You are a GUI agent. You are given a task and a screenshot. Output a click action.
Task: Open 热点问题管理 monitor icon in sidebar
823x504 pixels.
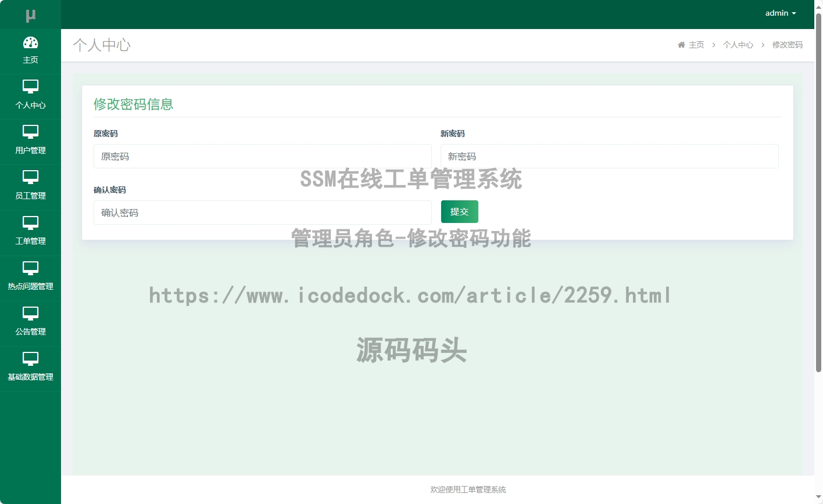30,268
